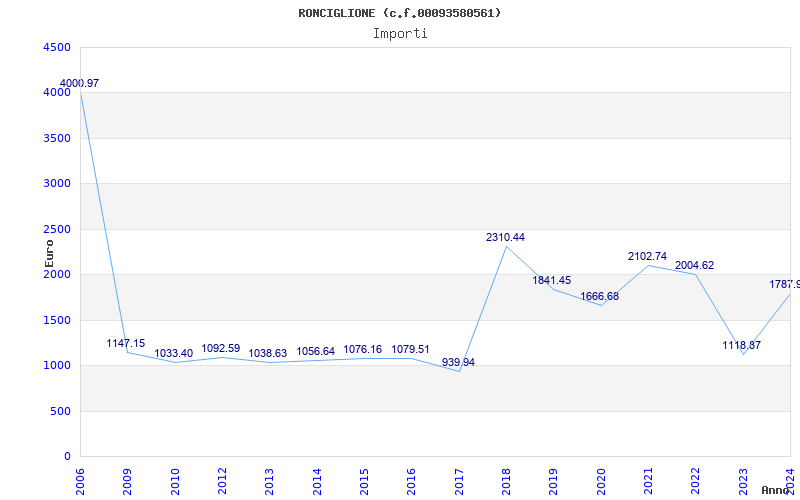Click the 1076.16 data label

click(x=363, y=349)
